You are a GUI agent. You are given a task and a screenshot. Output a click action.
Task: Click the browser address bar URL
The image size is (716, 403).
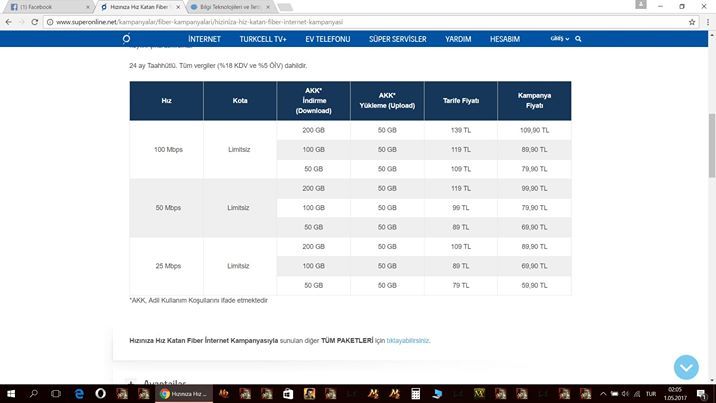[x=199, y=22]
